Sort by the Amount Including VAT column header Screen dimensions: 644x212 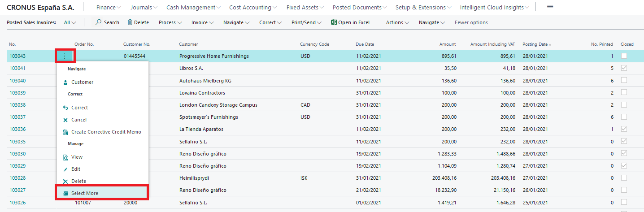pyautogui.click(x=492, y=44)
